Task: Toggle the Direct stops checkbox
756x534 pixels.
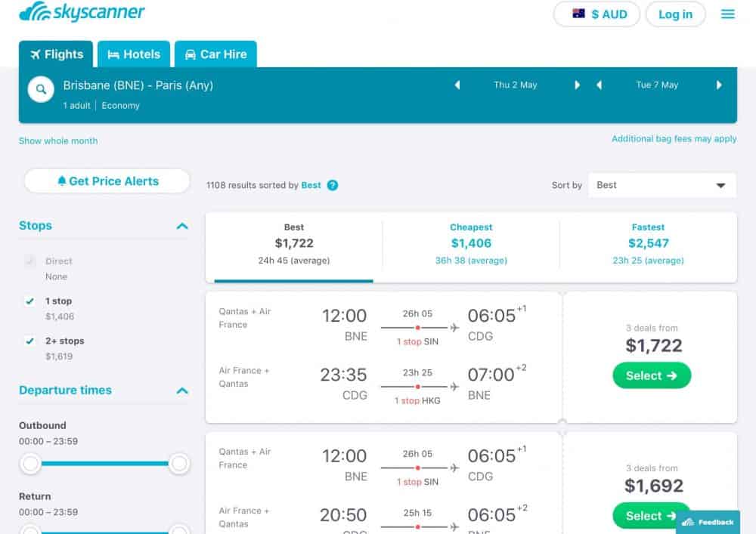Action: pyautogui.click(x=30, y=261)
